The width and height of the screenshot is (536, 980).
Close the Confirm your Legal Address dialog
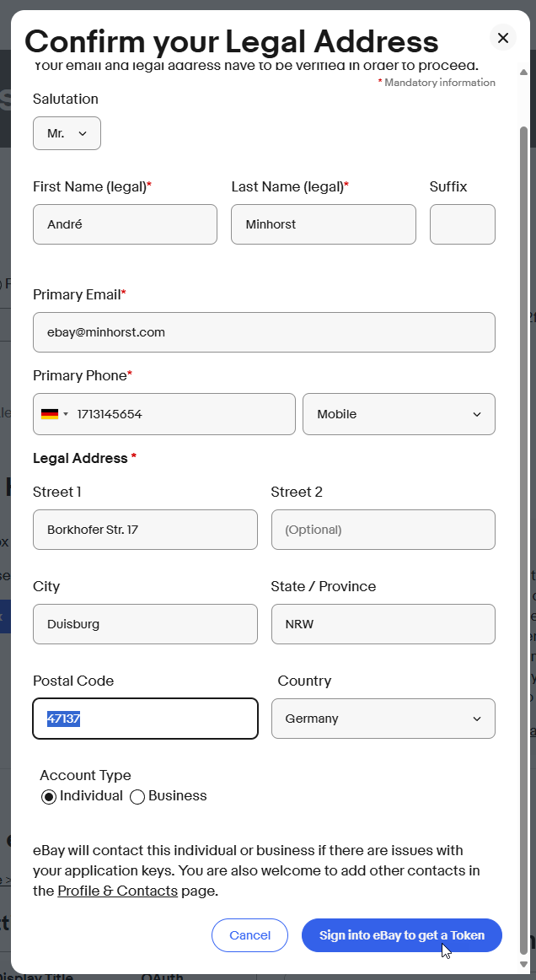(x=503, y=38)
